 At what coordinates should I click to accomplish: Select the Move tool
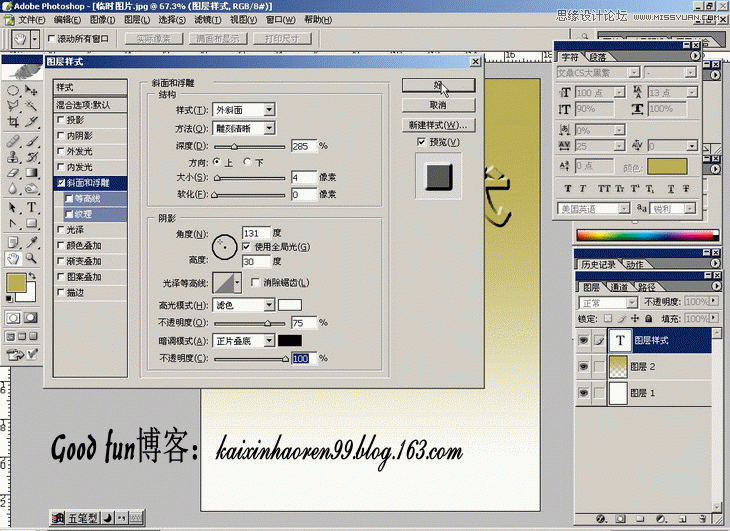[31, 90]
